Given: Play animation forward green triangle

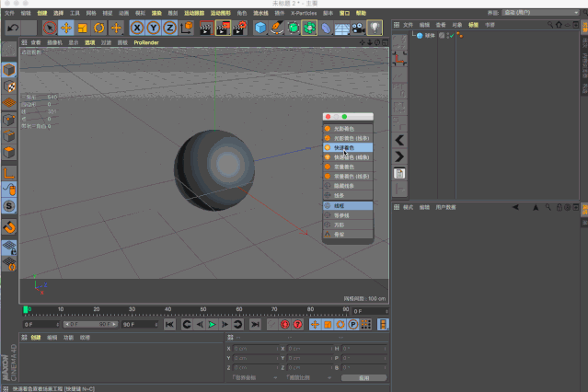Looking at the screenshot, I should 212,325.
